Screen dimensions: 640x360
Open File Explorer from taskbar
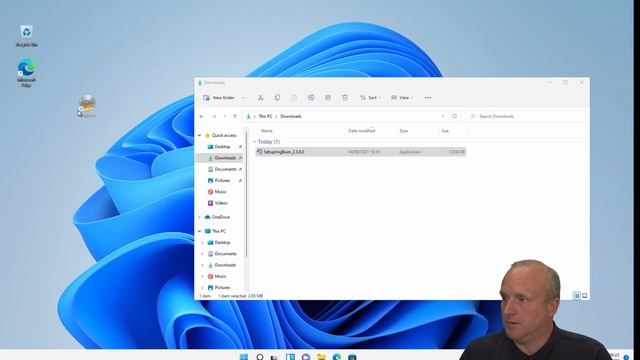point(321,357)
